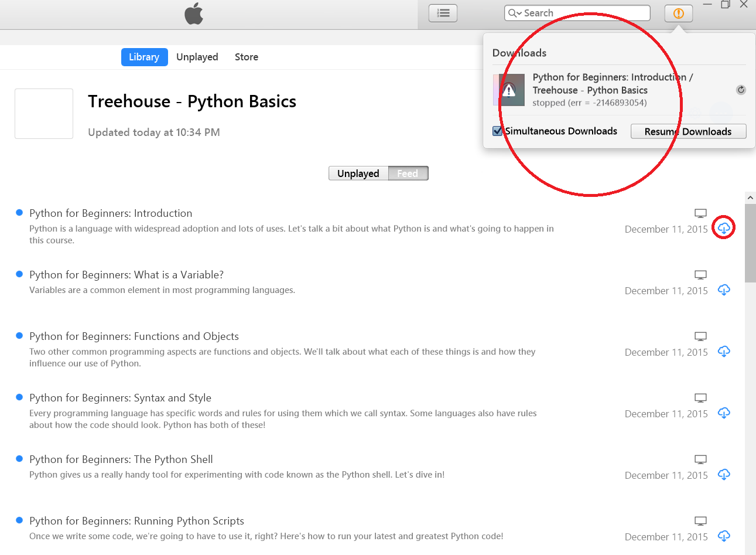Click the Treehouse - Python Basics heading

click(192, 101)
